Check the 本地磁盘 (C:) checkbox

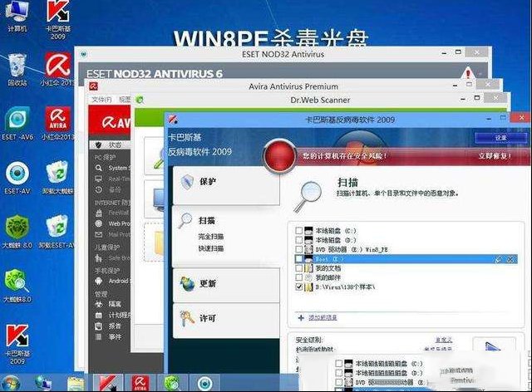(298, 231)
